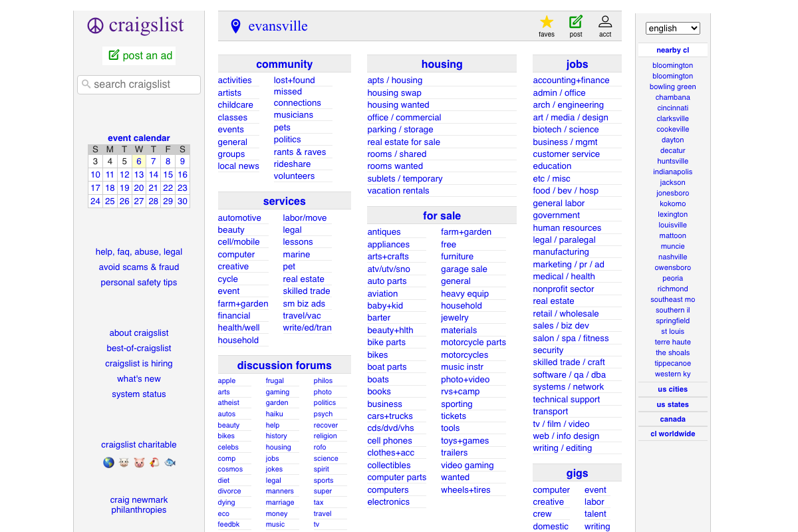
Task: Open the computer gigs link
Action: [x=551, y=489]
